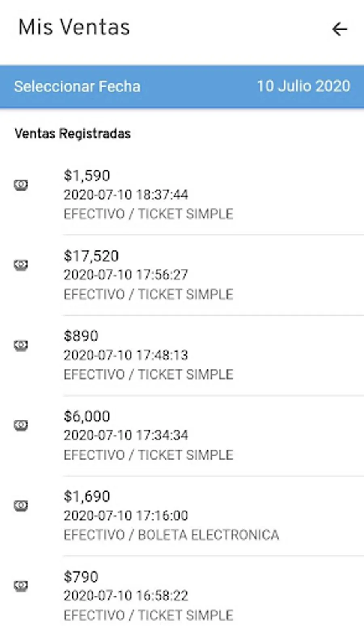Open the $890 sale entry
This screenshot has height=634, width=364.
pos(81,336)
